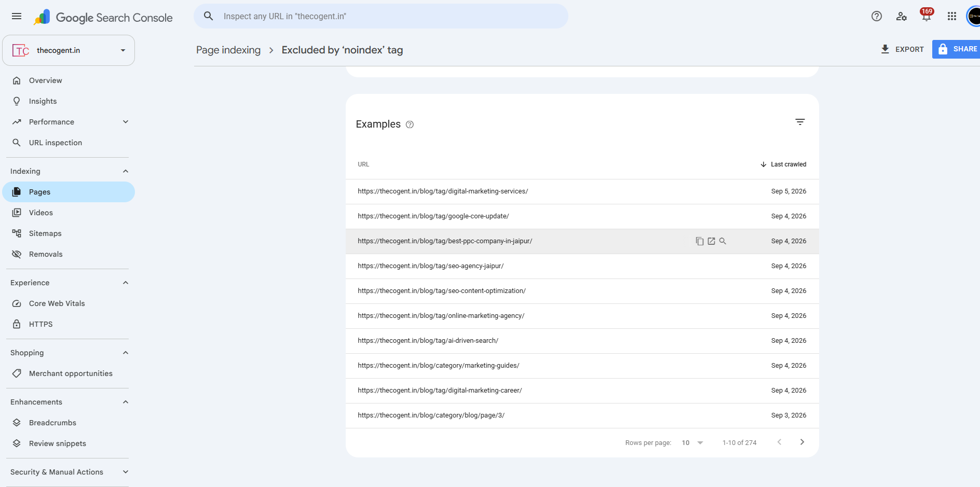The width and height of the screenshot is (980, 487).
Task: Click the Sep 3, 2026 crawl date
Action: pos(788,415)
